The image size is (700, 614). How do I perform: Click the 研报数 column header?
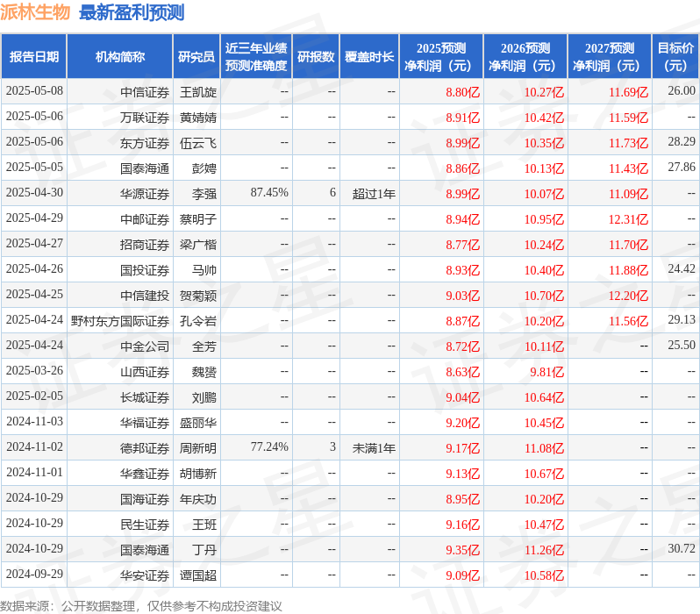[316, 57]
